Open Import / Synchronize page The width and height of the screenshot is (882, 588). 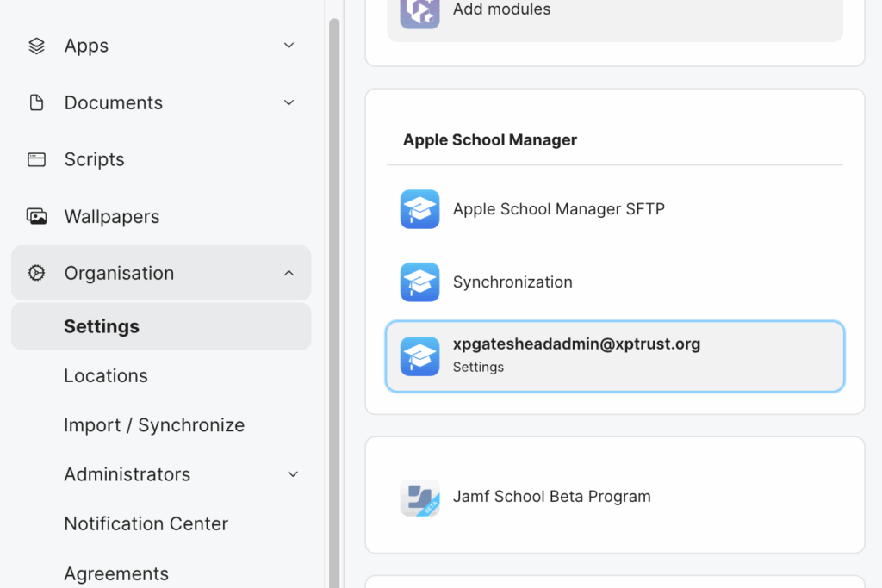tap(154, 425)
